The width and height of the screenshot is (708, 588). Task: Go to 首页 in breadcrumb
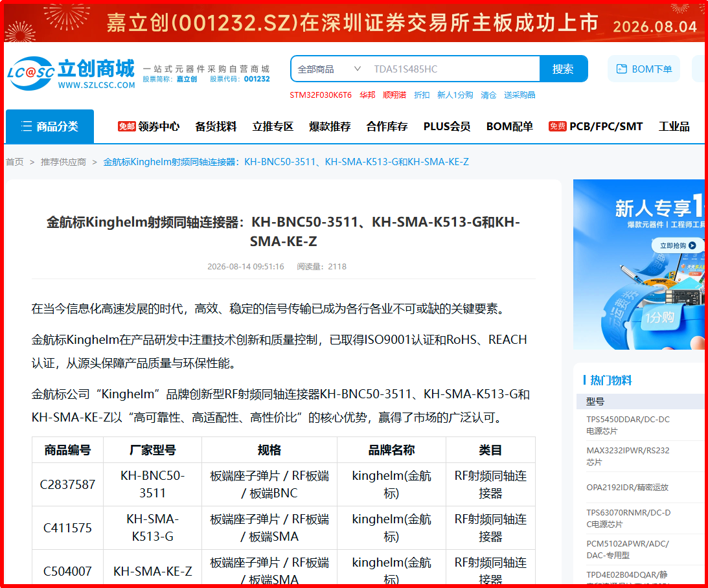[14, 162]
